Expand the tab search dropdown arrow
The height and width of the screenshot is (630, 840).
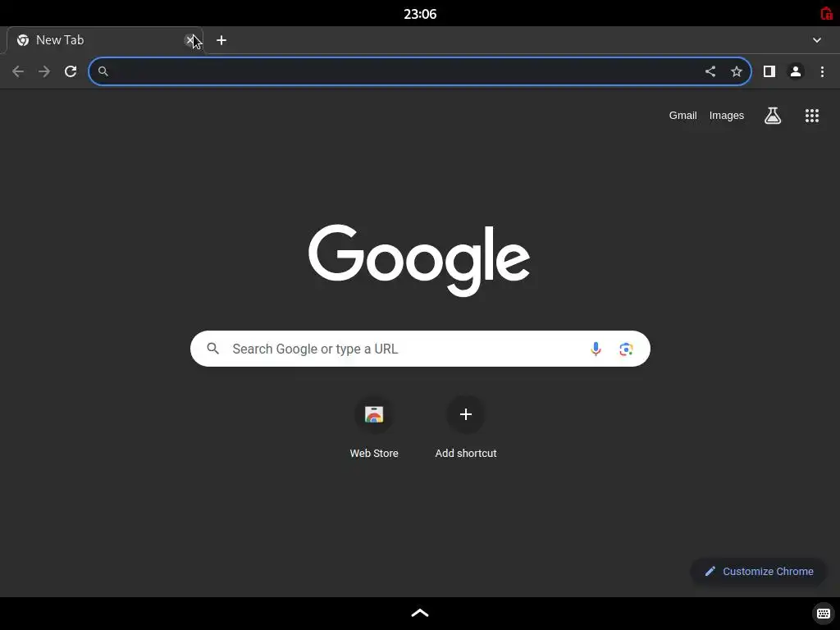[x=817, y=40]
